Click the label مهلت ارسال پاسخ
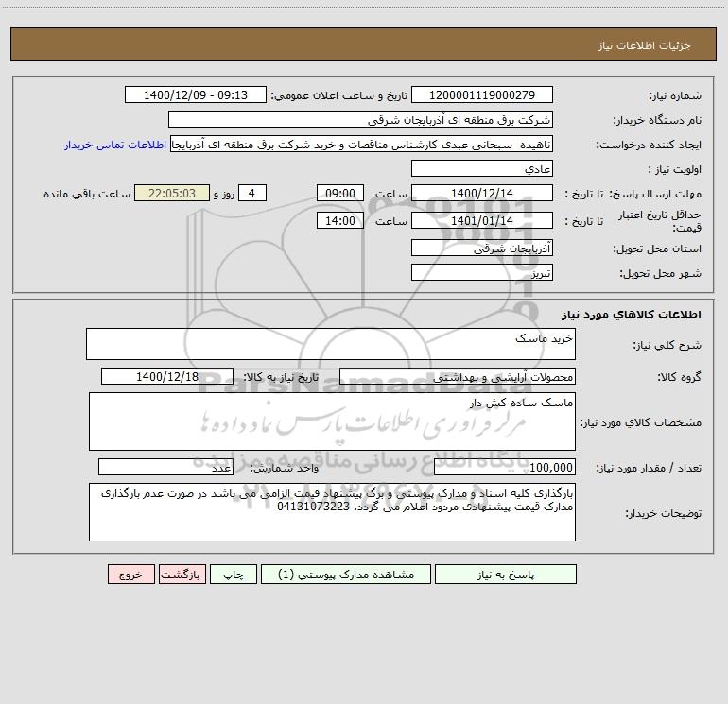This screenshot has height=704, width=728. coord(655,194)
